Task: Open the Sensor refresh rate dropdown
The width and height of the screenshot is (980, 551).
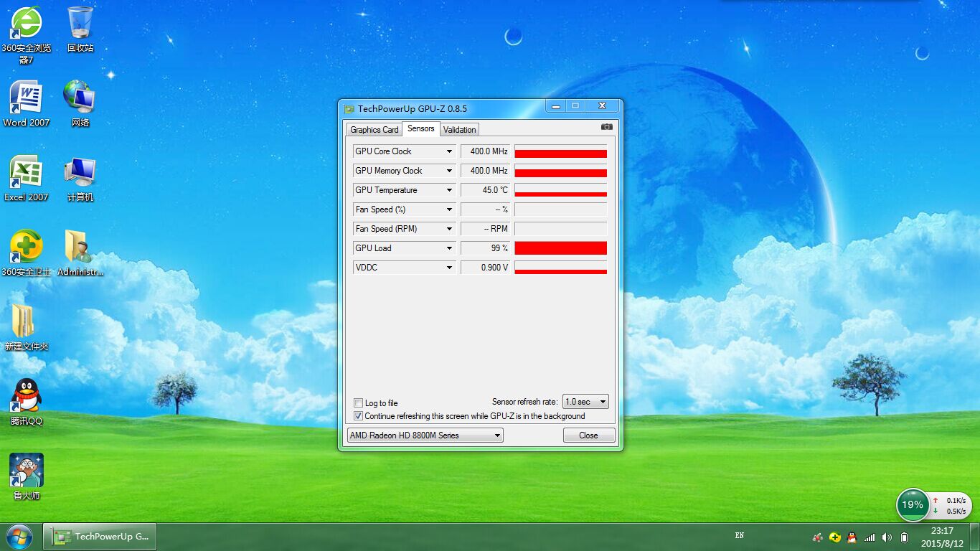Action: (585, 402)
